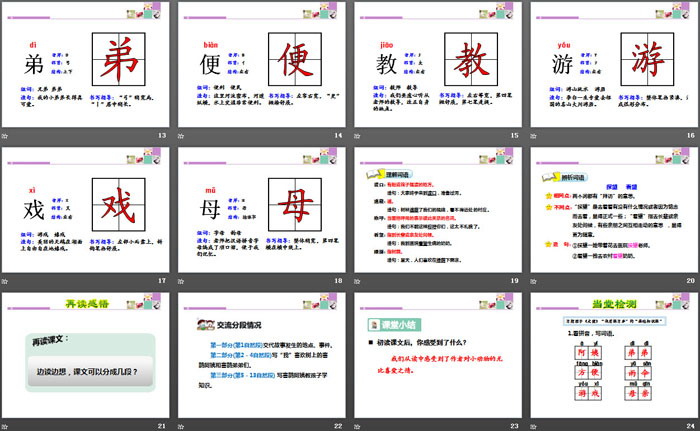Click the animation star icon under slide 23
This screenshot has height=431, width=700.
(359, 423)
